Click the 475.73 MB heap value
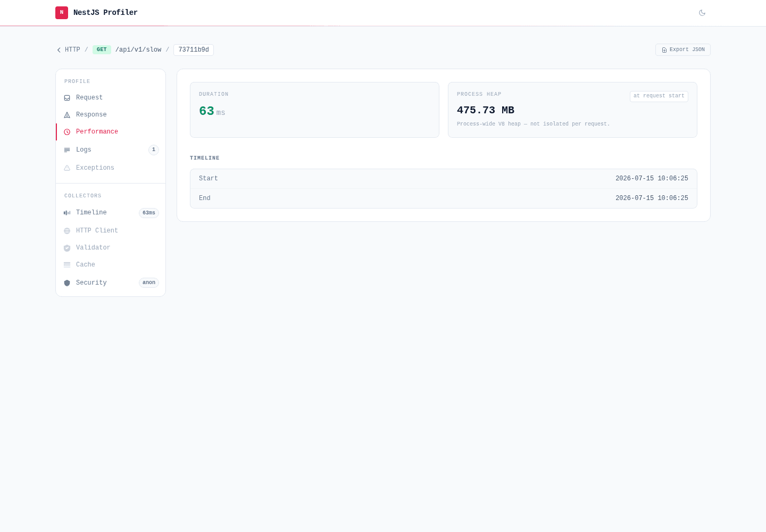Viewport: 766px width, 532px height. point(486,110)
